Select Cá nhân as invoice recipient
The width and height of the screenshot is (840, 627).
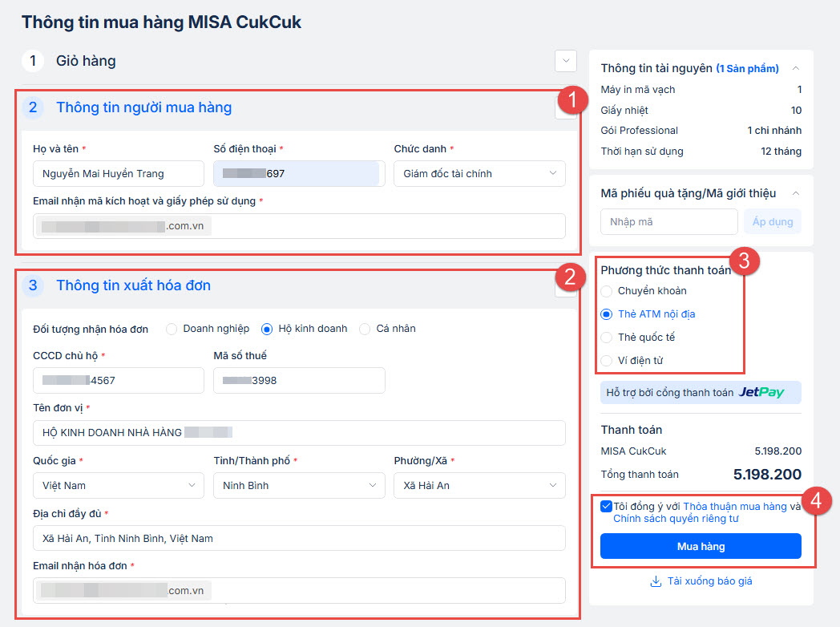coord(365,329)
